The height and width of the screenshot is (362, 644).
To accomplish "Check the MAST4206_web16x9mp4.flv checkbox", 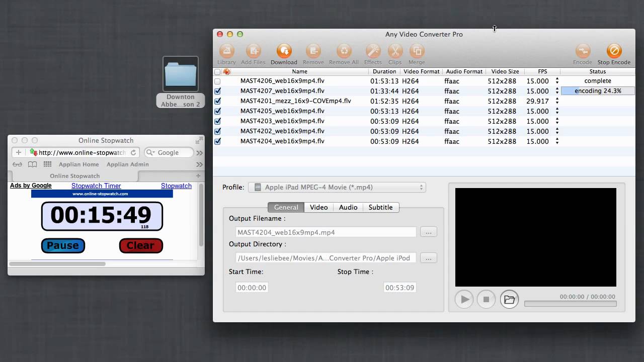I will point(217,81).
